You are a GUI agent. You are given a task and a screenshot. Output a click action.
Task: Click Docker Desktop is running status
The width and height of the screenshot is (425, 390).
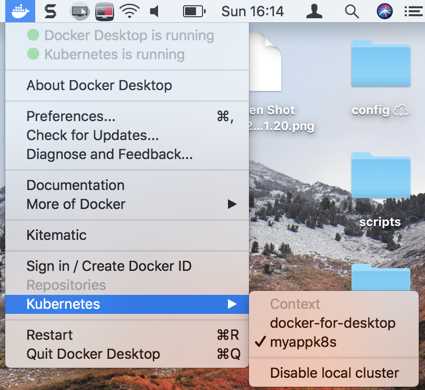(127, 35)
